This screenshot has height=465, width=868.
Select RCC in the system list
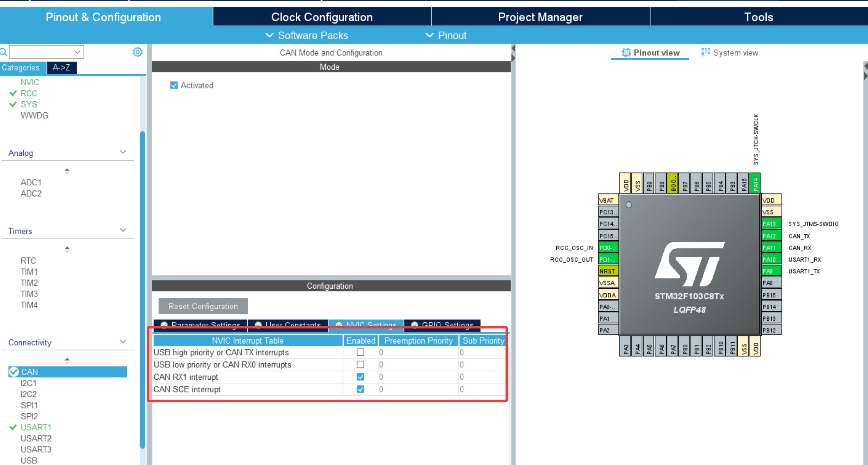click(x=29, y=93)
